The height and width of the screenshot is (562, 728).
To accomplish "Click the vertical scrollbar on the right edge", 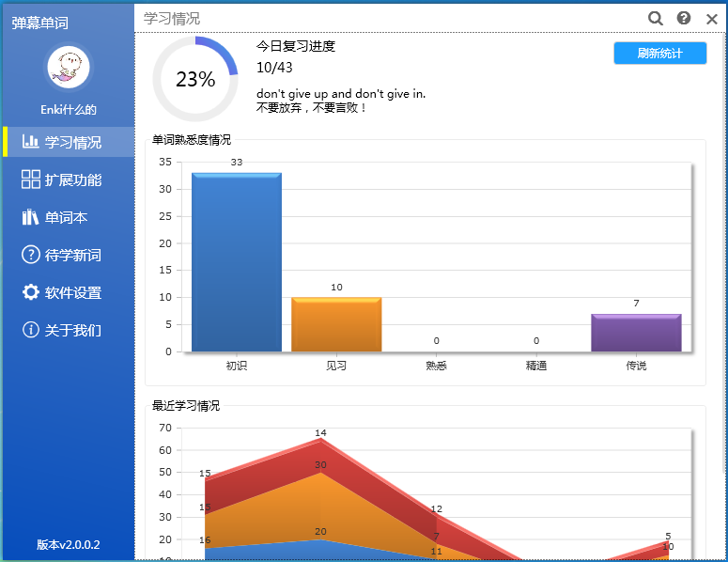I will pos(720,282).
